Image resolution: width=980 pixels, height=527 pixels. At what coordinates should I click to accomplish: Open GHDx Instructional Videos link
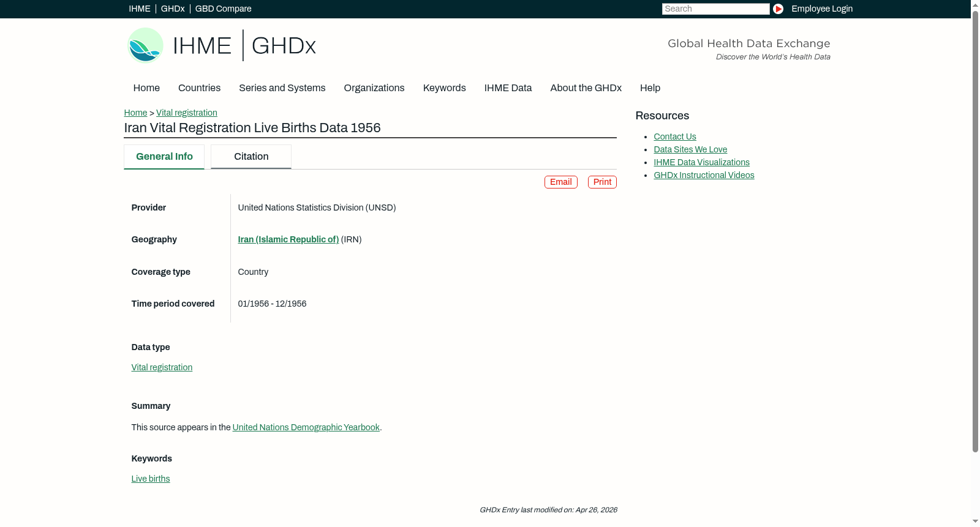704,175
